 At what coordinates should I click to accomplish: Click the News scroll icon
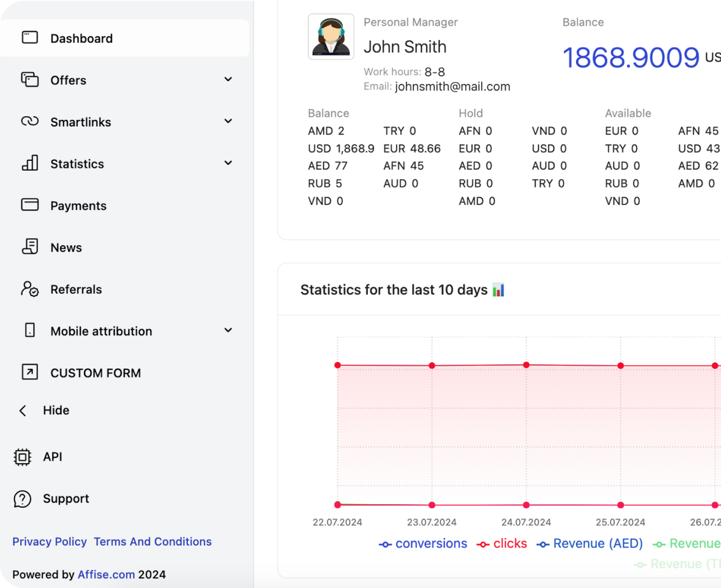tap(30, 247)
